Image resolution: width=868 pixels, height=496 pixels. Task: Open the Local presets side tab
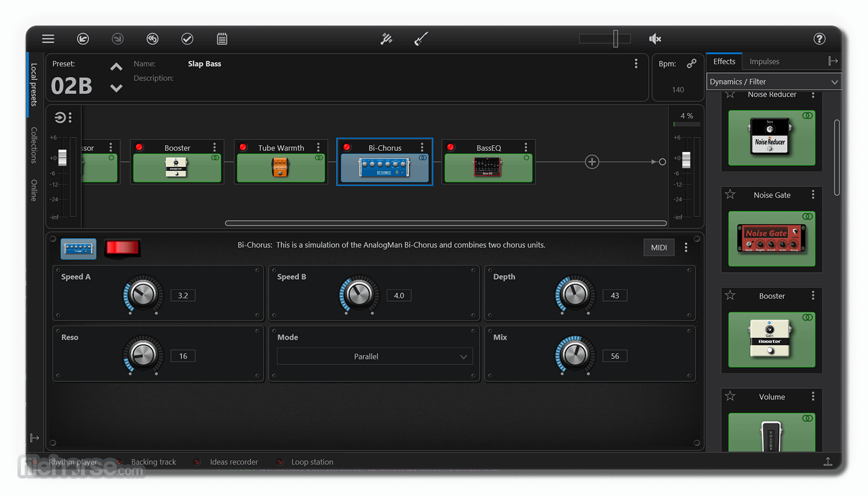tap(34, 84)
